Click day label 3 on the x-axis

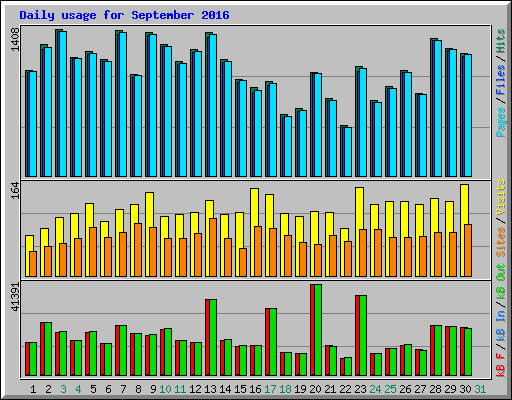(x=63, y=389)
